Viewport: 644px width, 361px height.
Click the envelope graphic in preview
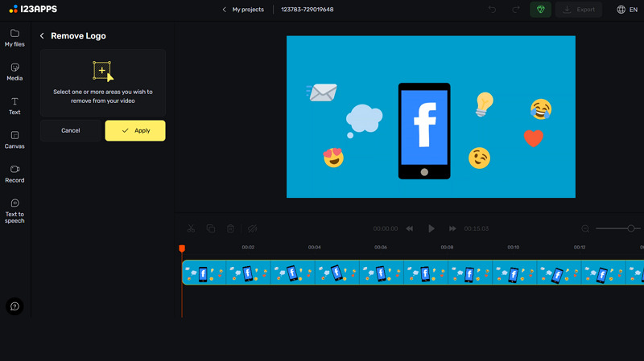coord(322,92)
